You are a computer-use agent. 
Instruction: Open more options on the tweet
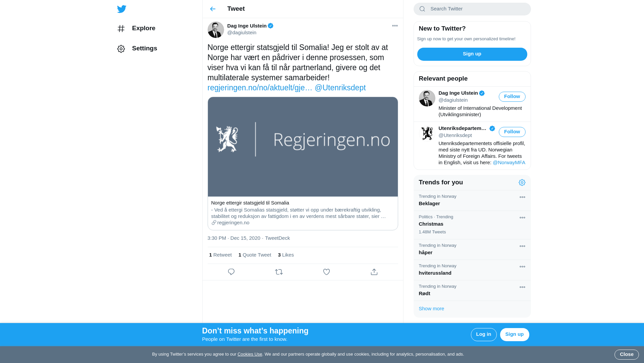click(x=395, y=26)
